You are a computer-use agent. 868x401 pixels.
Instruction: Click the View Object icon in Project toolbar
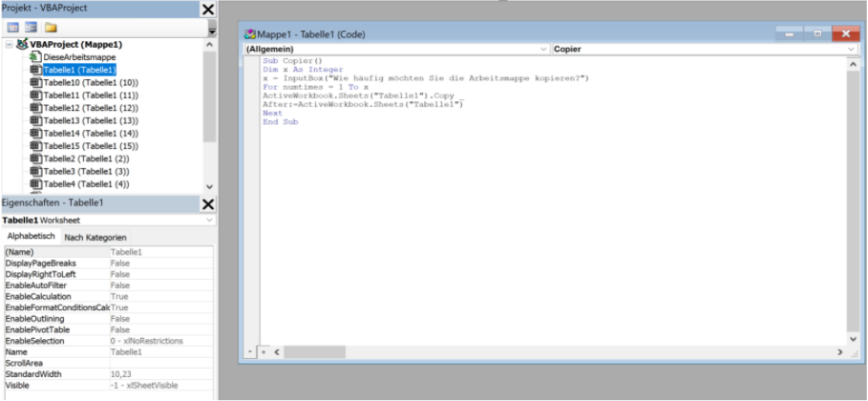(x=31, y=27)
